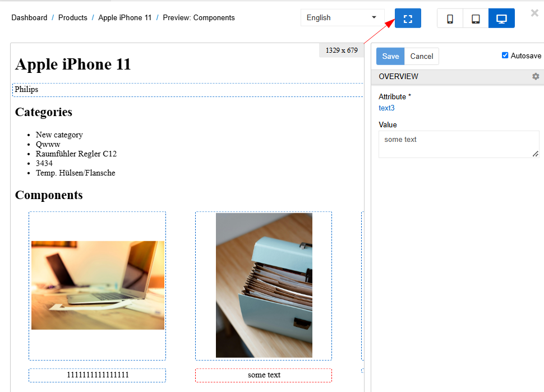
Task: Click the Apple iPhone 11 heading
Action: click(73, 64)
